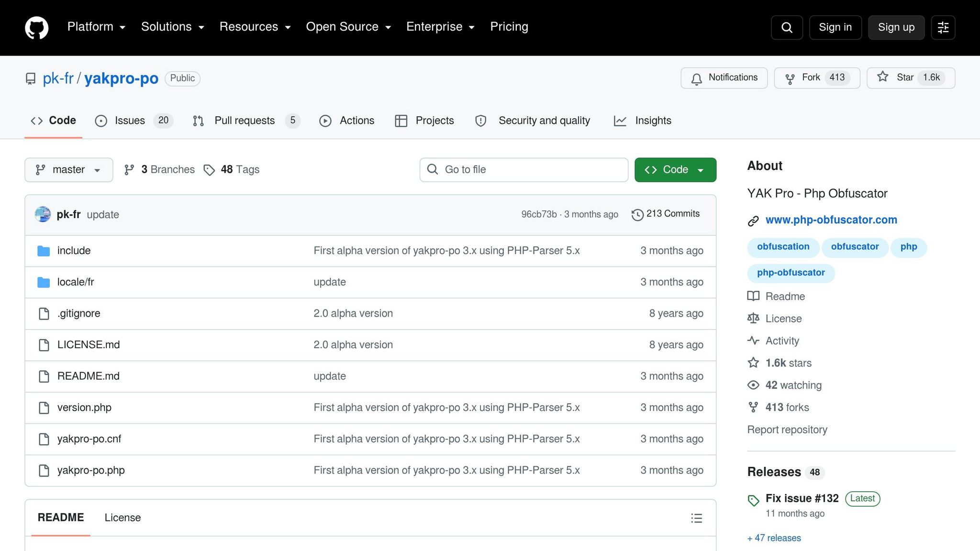Screen dimensions: 980x551
Task: Open the pk-fr owner link in header
Action: (58, 78)
